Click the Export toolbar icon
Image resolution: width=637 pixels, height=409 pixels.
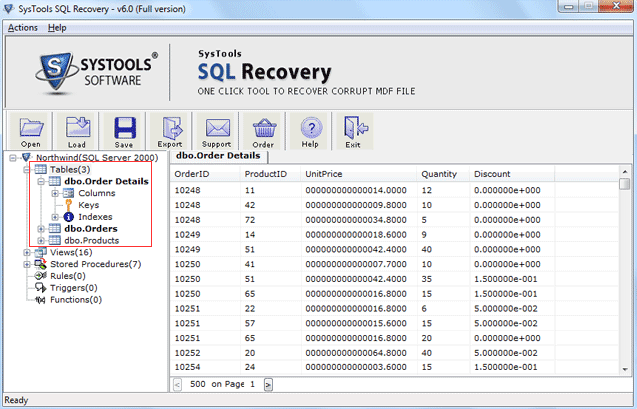[x=171, y=128]
